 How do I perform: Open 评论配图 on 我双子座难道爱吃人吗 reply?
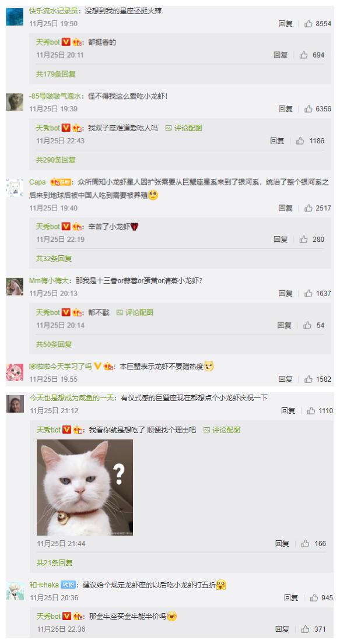[184, 128]
